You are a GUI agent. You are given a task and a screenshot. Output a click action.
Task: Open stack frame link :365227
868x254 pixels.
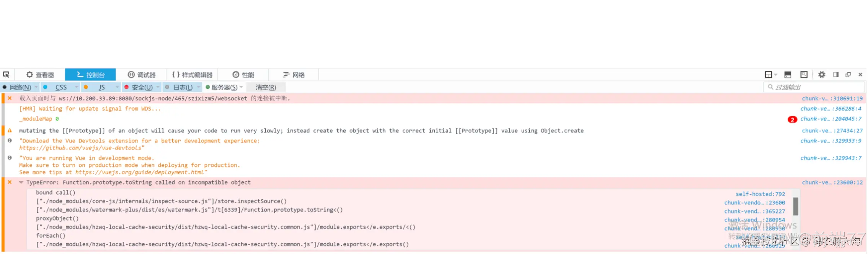click(754, 211)
